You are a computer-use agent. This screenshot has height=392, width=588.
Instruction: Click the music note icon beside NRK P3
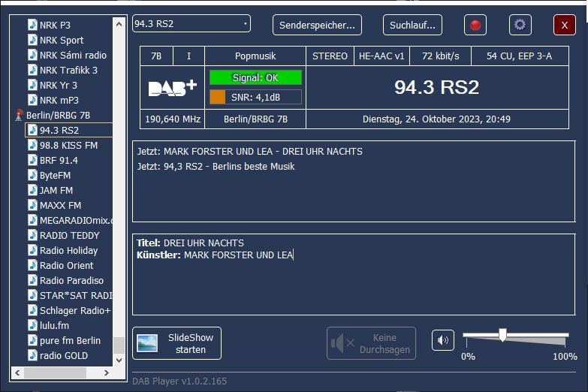(32, 25)
